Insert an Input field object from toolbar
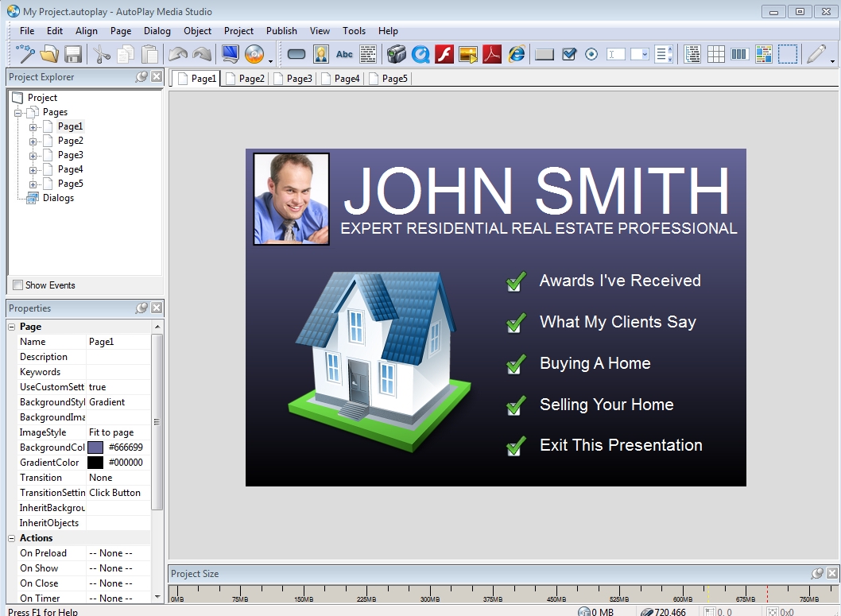841x616 pixels. [x=616, y=54]
